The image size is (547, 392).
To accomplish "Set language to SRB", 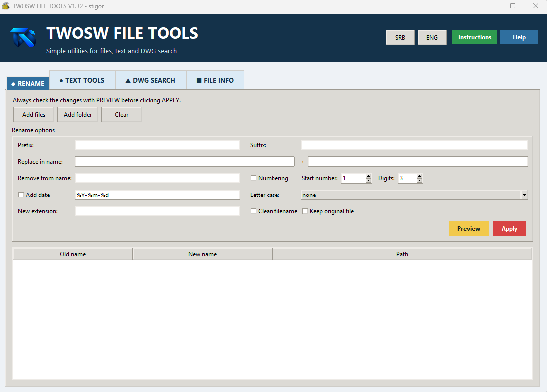I will coord(400,38).
